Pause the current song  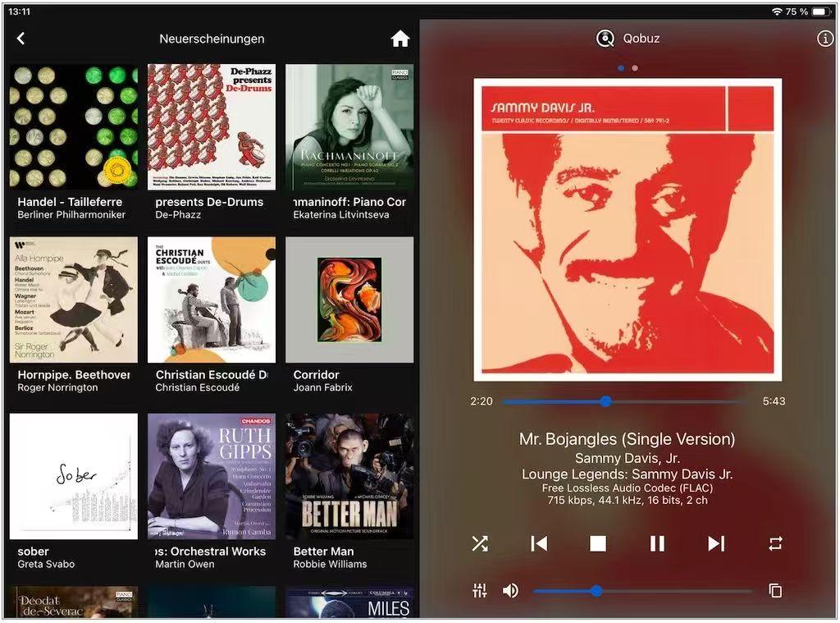657,543
